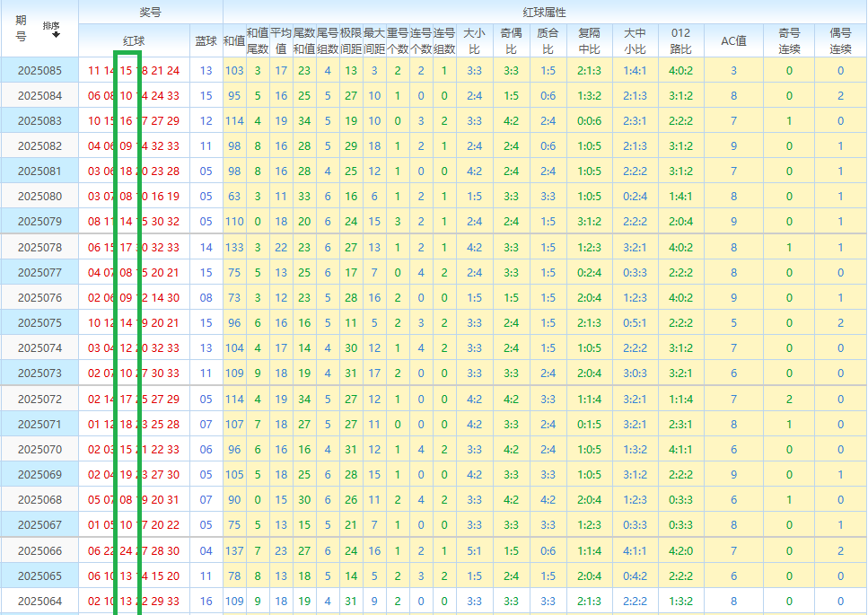Screen dimensions: 868x615
Task: Click the 偶号连续 column header
Action: pyautogui.click(x=840, y=40)
